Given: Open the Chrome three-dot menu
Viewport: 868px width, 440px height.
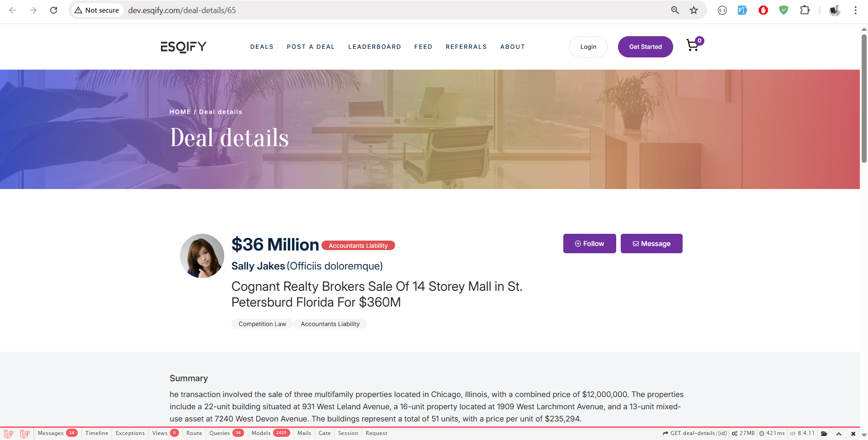Looking at the screenshot, I should (x=855, y=10).
